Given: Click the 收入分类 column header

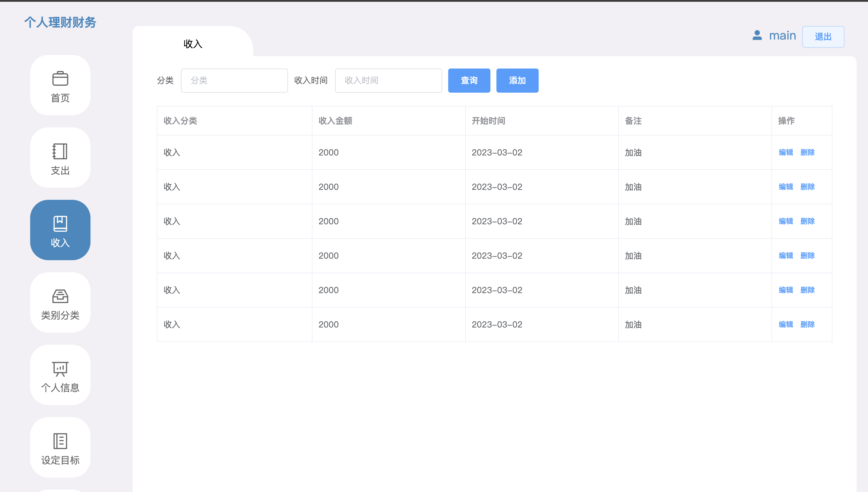Looking at the screenshot, I should pyautogui.click(x=180, y=121).
